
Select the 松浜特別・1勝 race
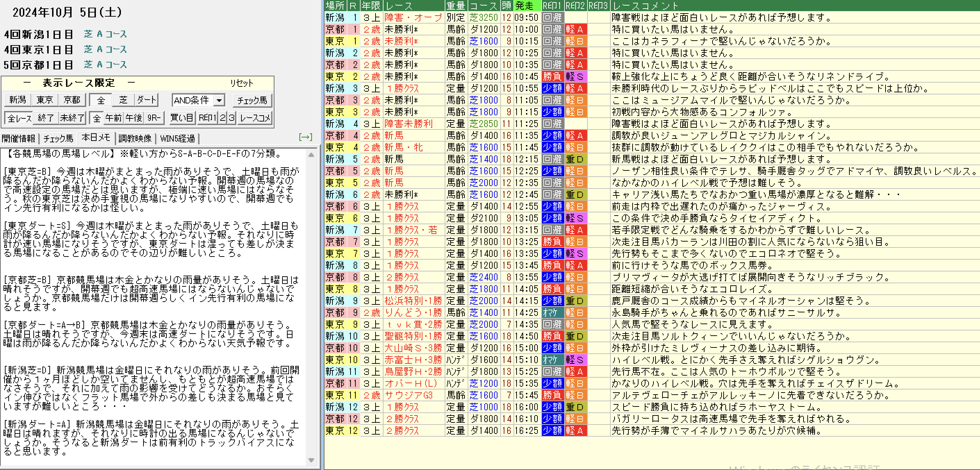(413, 301)
